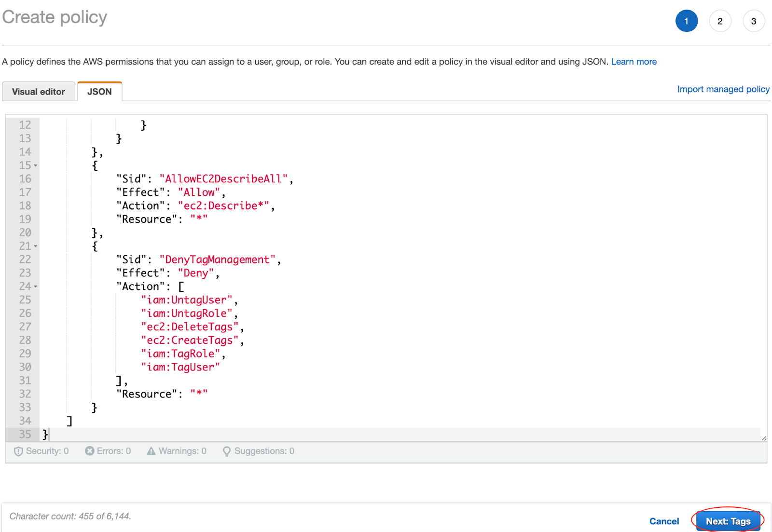Collapse the DenyTagManagement block at line 21
This screenshot has width=772, height=532.
[x=36, y=246]
